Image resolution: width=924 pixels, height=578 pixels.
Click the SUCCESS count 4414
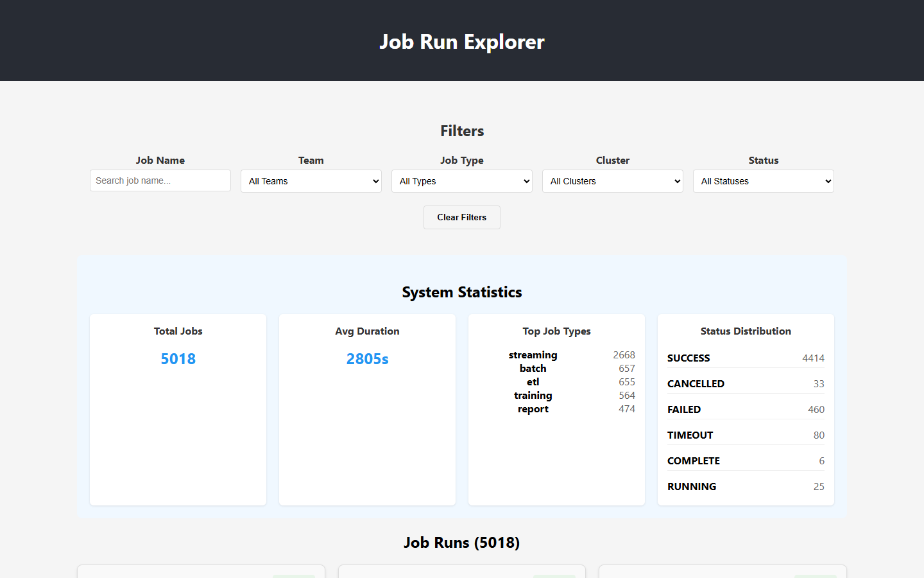[813, 358]
